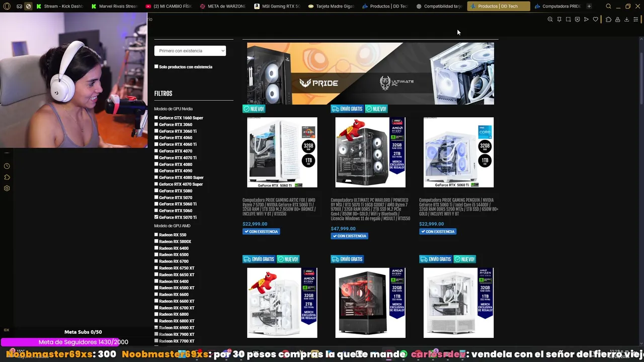This screenshot has height=362, width=644.
Task: Click the send/play arrow toolbar icon
Action: (586, 19)
